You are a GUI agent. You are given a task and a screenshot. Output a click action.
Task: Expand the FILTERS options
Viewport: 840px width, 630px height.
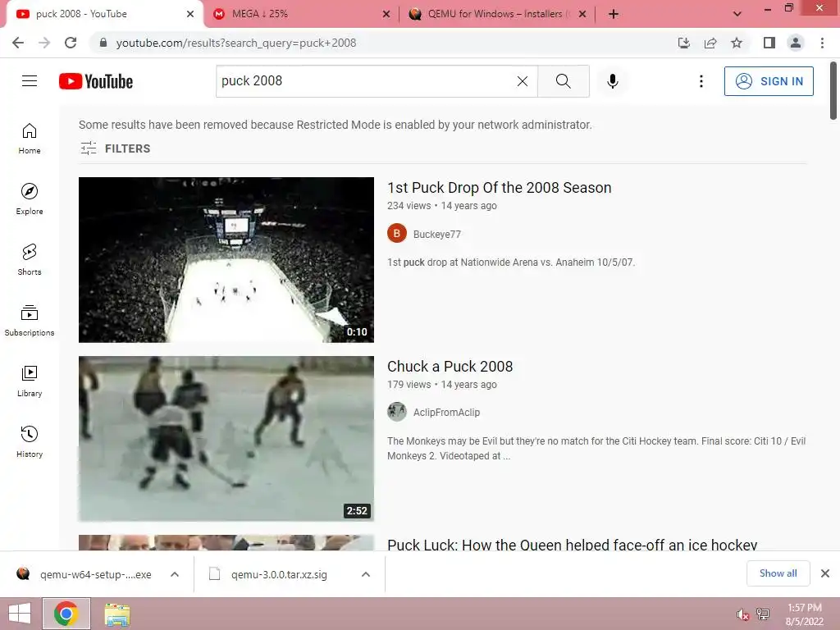116,148
